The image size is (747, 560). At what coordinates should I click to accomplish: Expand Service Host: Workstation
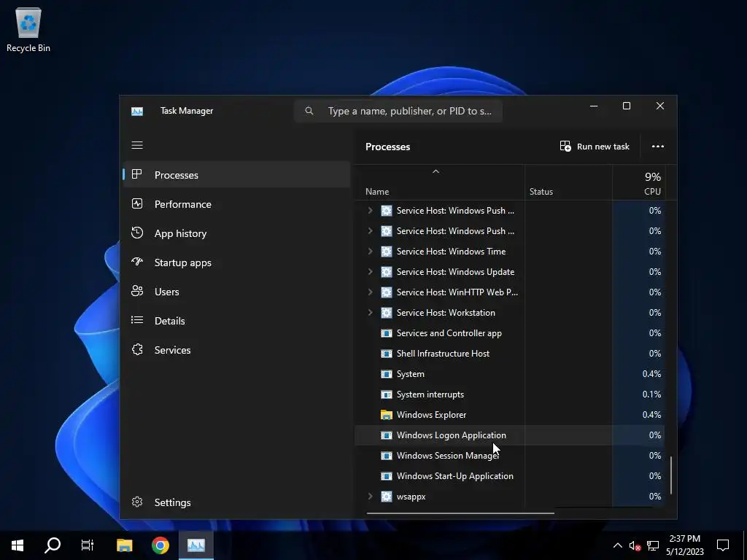[x=370, y=312]
